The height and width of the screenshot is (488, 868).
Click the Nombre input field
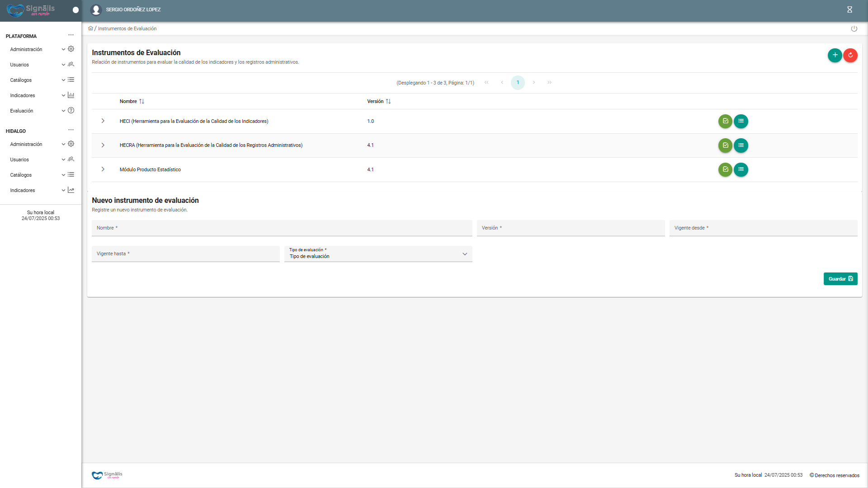click(282, 228)
